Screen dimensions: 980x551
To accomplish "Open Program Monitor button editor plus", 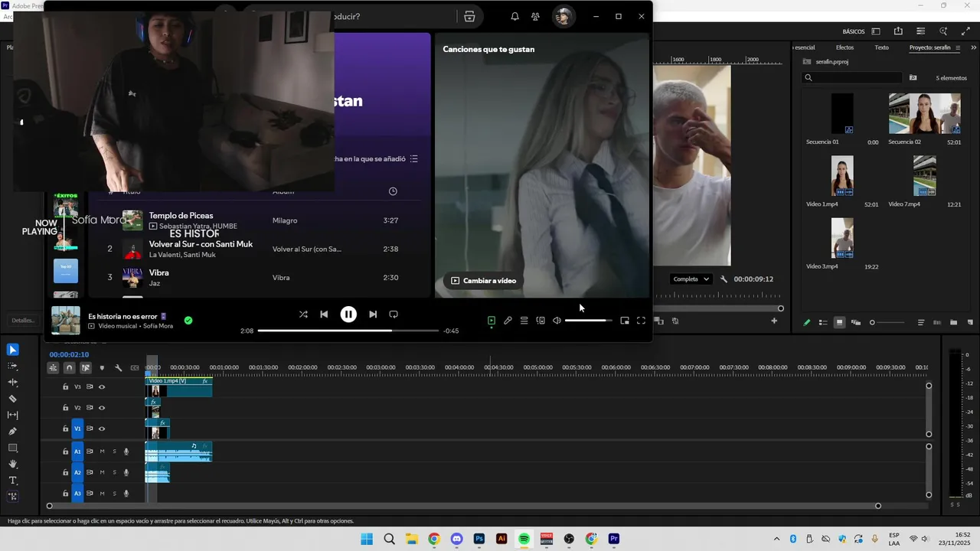I will 774,321.
